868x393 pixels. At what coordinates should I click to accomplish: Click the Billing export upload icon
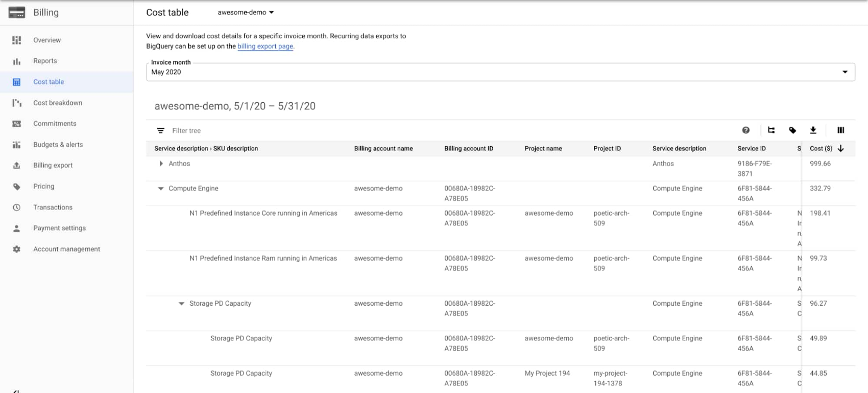[16, 166]
